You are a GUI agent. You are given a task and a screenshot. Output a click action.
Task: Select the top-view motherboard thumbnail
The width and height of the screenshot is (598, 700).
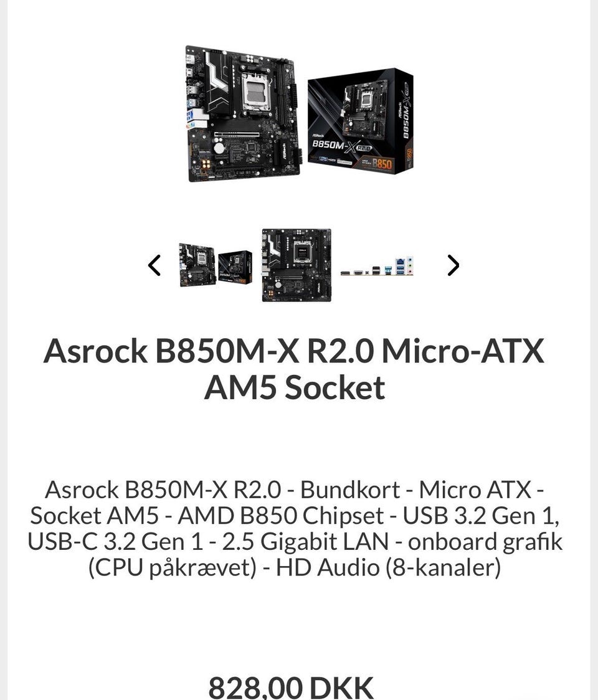(x=297, y=265)
